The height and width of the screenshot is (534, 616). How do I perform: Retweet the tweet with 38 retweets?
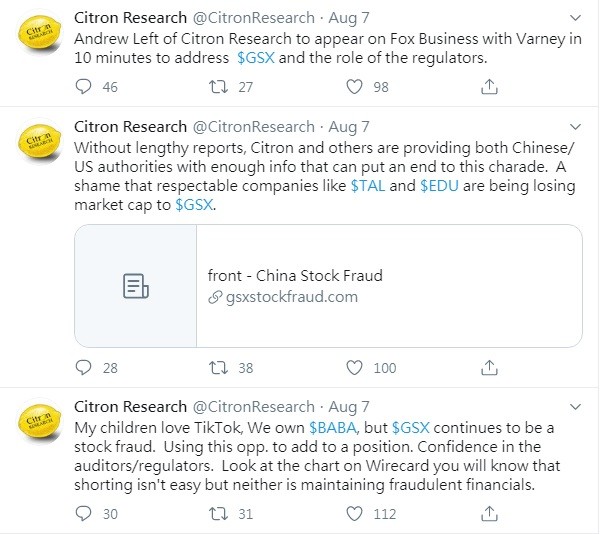(x=218, y=367)
